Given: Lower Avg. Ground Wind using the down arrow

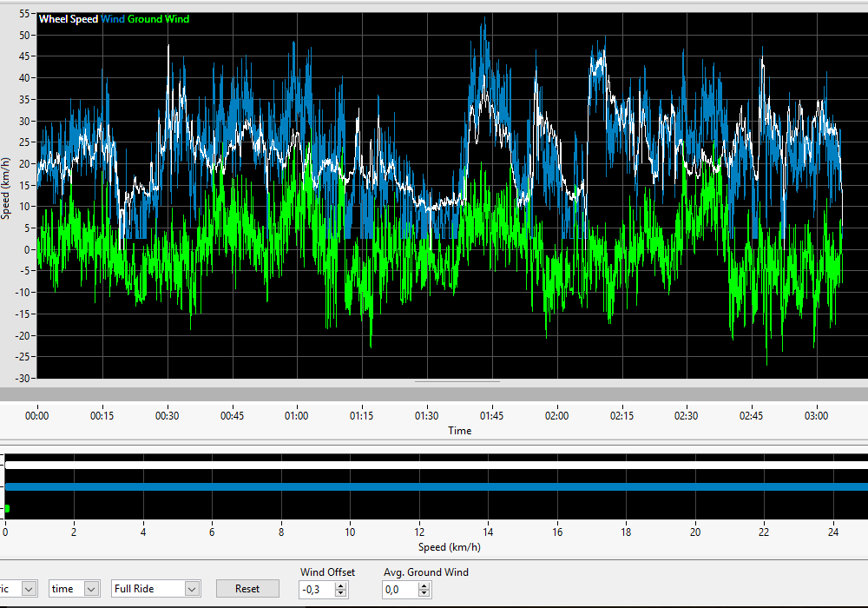Looking at the screenshot, I should tap(424, 594).
